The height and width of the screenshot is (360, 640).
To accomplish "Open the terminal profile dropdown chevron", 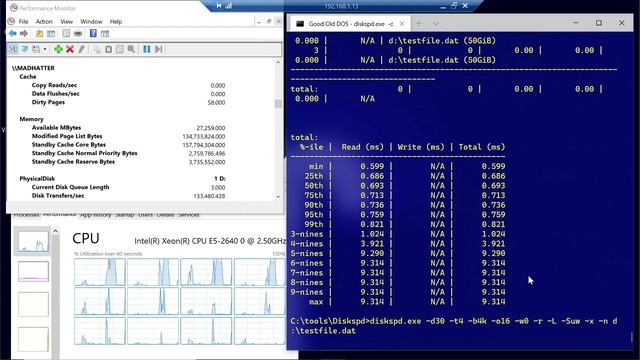I will [x=436, y=24].
